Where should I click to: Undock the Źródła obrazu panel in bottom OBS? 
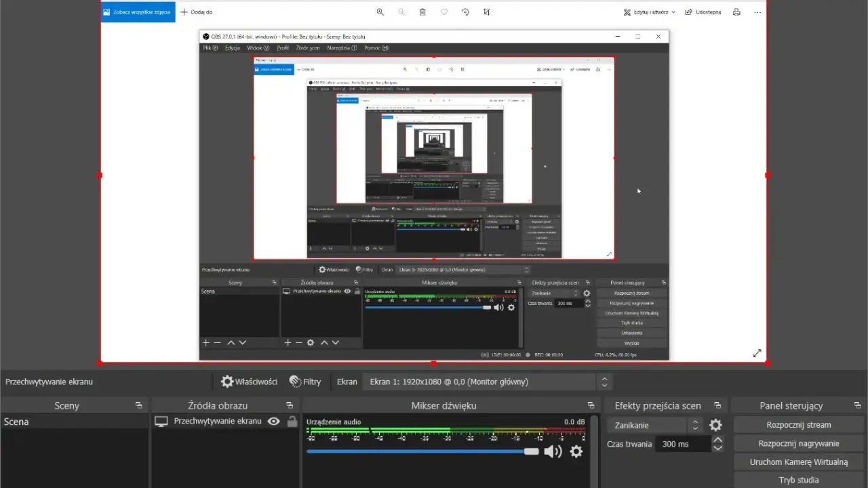point(290,405)
